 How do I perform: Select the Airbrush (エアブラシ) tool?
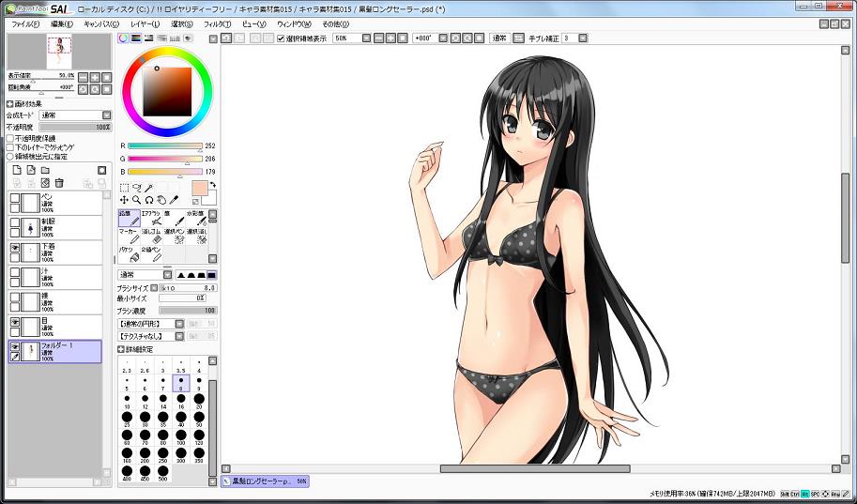pyautogui.click(x=152, y=219)
